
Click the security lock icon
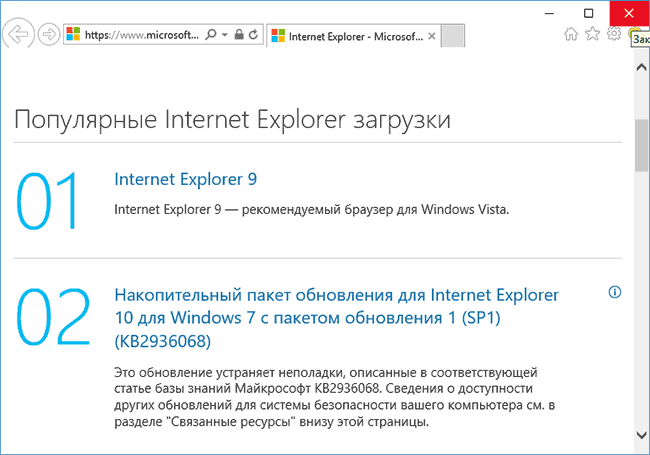[x=238, y=34]
